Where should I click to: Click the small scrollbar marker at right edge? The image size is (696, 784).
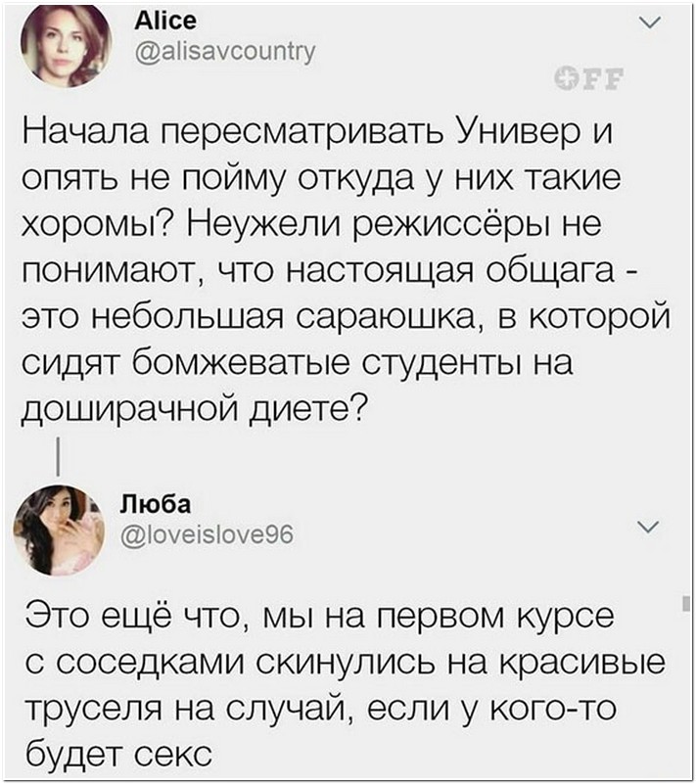[686, 603]
